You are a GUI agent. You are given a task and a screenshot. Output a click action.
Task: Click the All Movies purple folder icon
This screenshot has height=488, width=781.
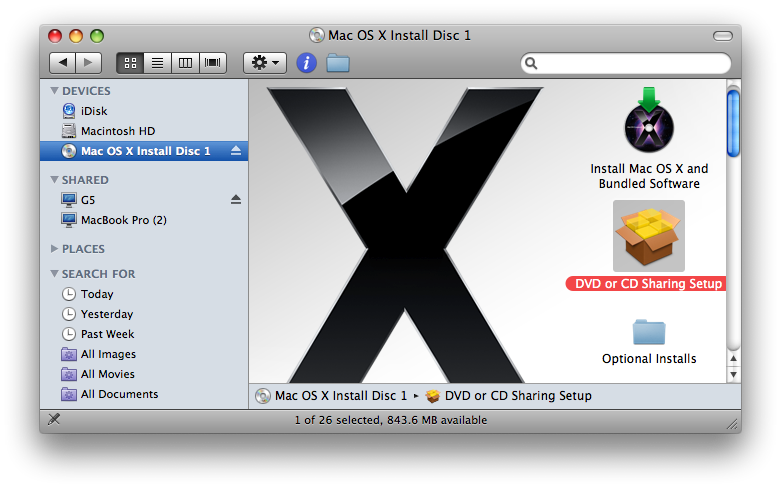click(x=69, y=374)
